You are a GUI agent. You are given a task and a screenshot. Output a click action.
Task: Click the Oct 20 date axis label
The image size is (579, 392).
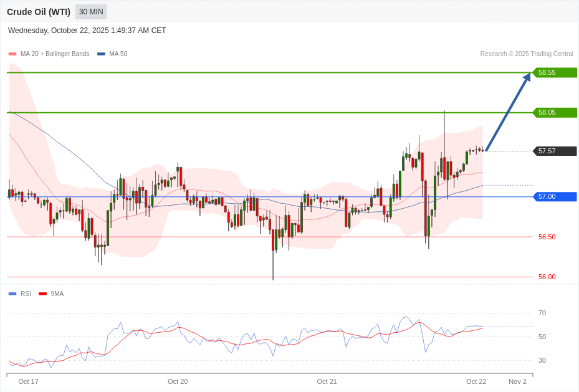coord(178,381)
